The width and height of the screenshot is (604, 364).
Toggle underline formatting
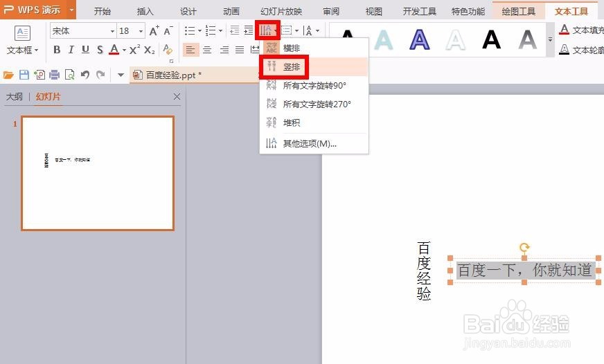(x=85, y=50)
